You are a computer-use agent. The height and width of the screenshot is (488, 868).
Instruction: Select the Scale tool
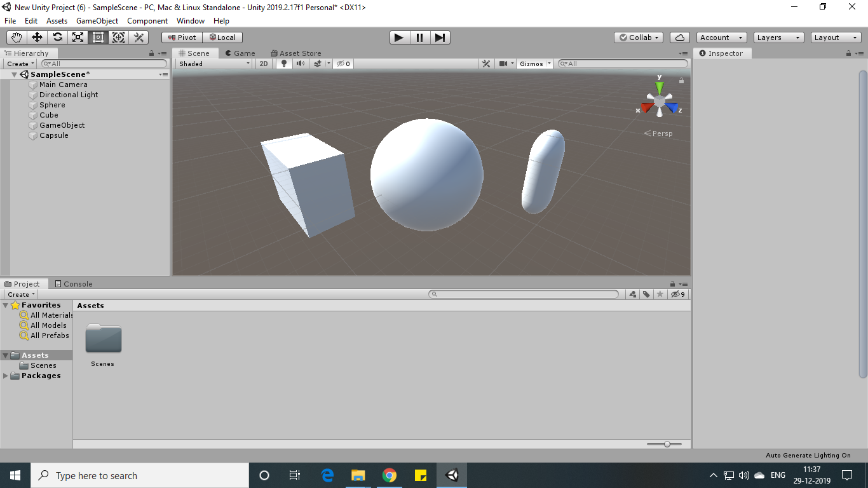click(x=78, y=37)
